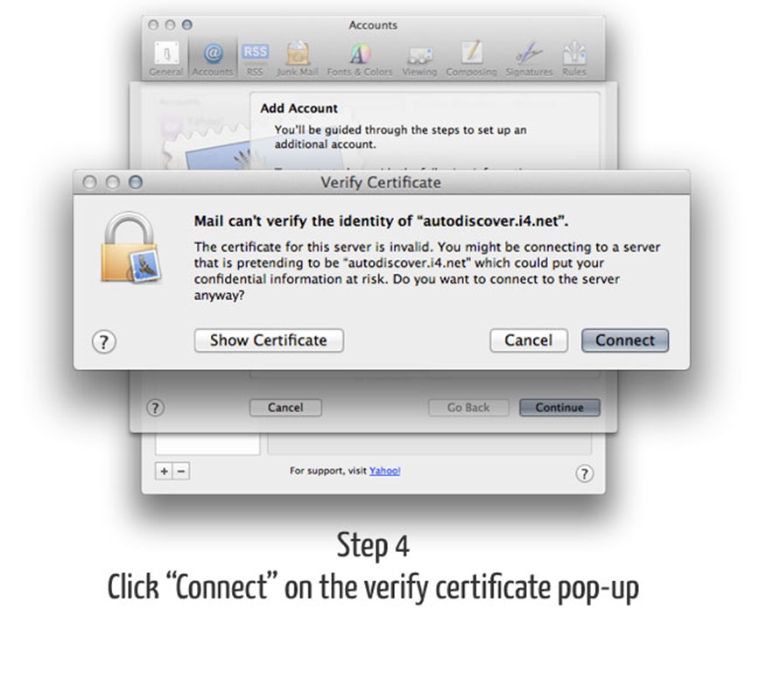Open the General preferences pane

point(166,59)
